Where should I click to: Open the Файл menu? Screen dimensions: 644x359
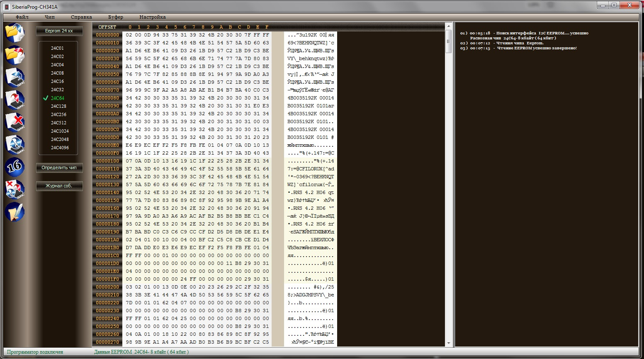pos(22,17)
